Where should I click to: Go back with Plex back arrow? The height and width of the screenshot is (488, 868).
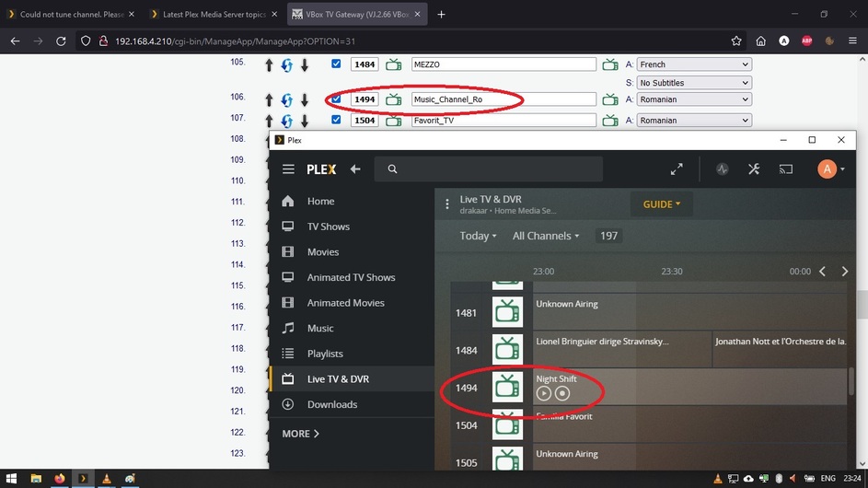pos(355,168)
